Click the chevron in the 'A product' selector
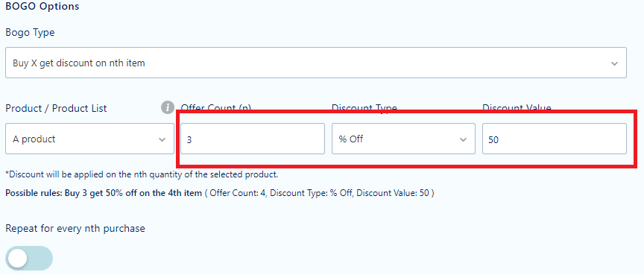The height and width of the screenshot is (275, 644). pyautogui.click(x=162, y=139)
